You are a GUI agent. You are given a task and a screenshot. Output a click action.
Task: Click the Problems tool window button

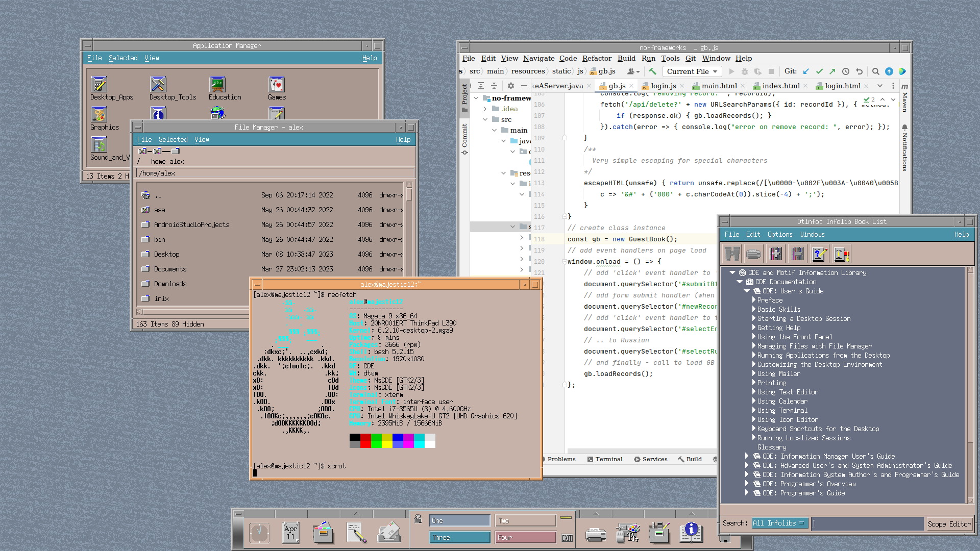[x=561, y=459]
